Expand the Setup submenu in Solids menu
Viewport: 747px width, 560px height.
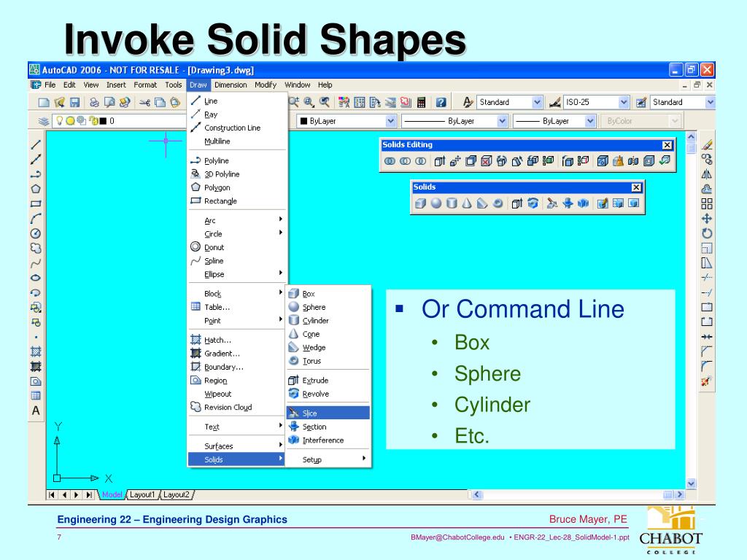click(328, 459)
